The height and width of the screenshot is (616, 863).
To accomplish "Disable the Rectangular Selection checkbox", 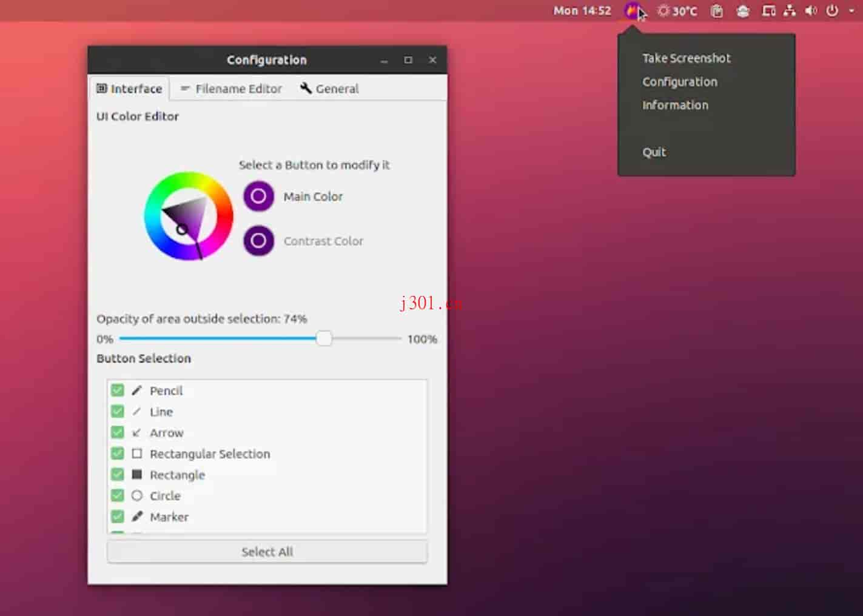I will click(x=118, y=454).
